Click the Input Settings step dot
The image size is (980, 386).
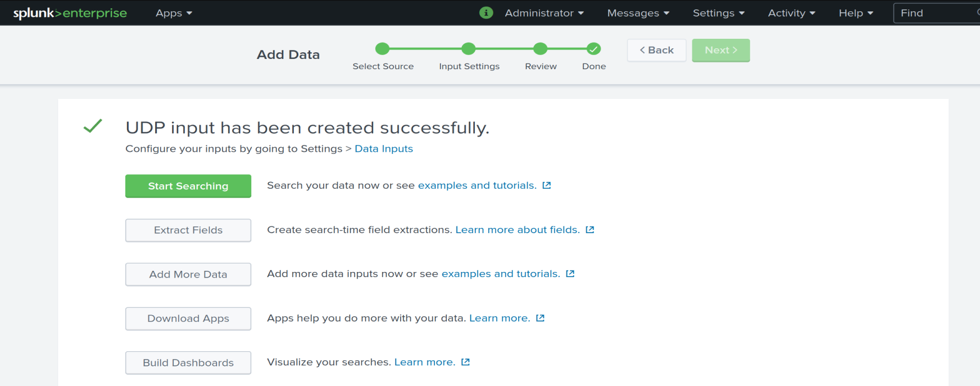coord(469,49)
